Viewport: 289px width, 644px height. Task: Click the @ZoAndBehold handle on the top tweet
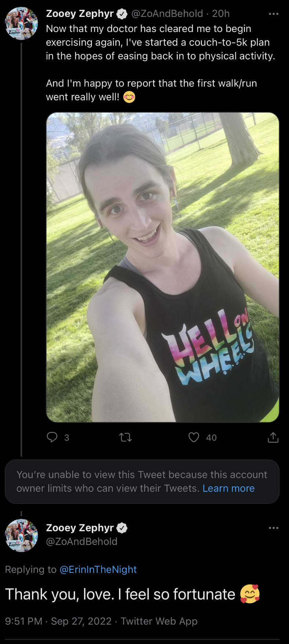point(167,14)
